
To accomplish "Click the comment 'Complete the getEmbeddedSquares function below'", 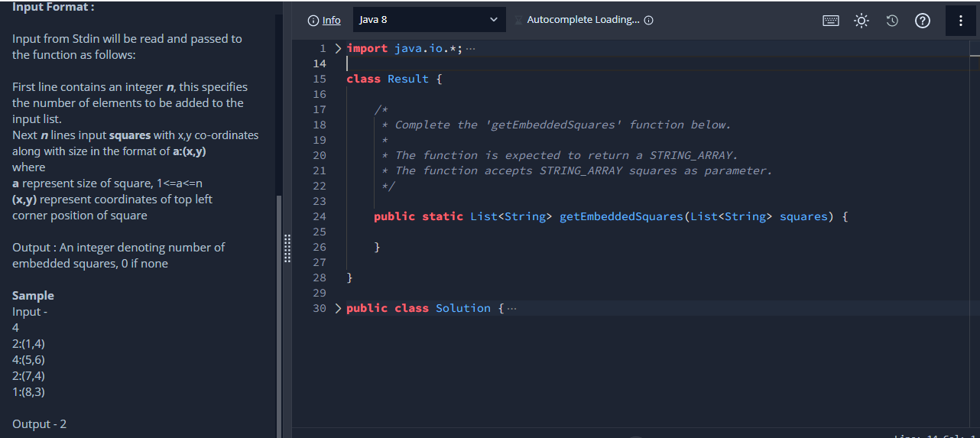I will 563,125.
